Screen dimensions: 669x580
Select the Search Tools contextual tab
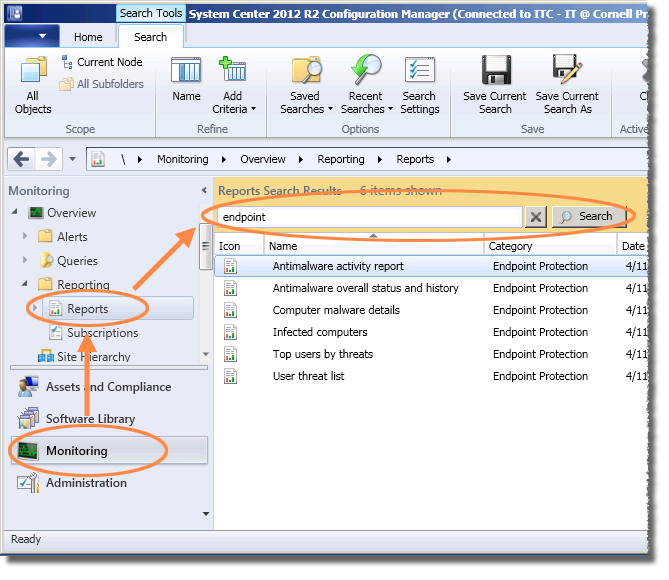tap(150, 13)
